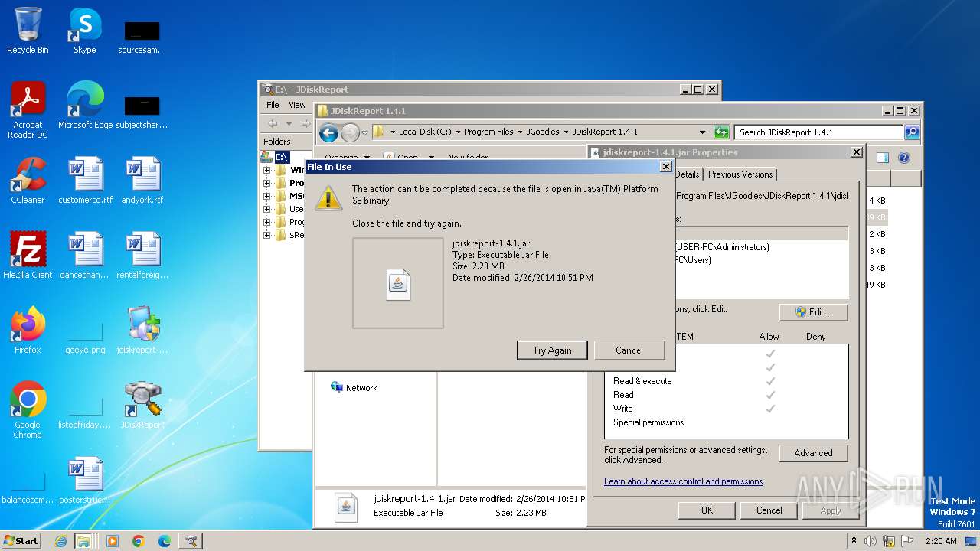
Task: Open the Recycle Bin desktop icon
Action: coord(28,31)
